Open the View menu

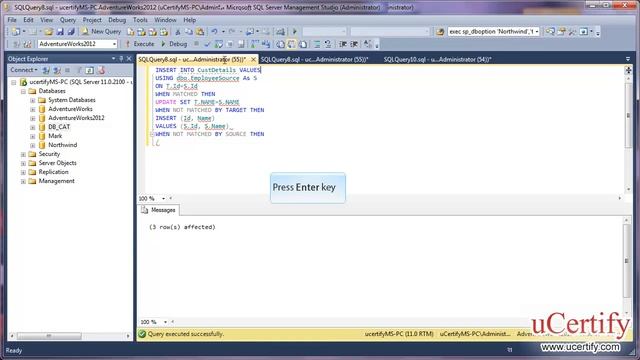46,20
